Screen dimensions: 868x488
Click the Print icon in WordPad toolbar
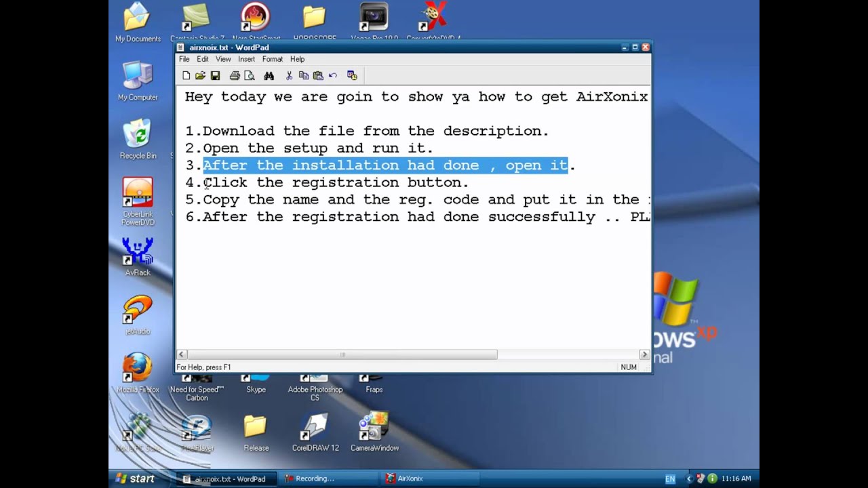click(235, 76)
